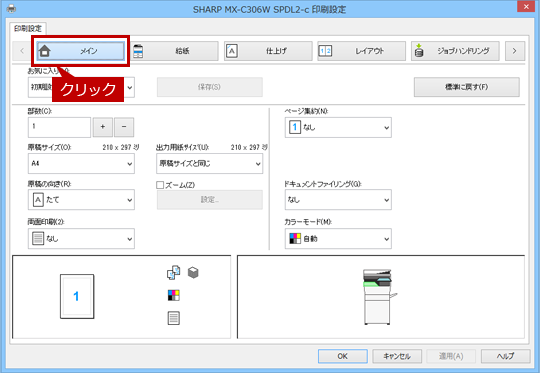Close the print settings window
Viewport: 540px width, 373px height.
(526, 7)
